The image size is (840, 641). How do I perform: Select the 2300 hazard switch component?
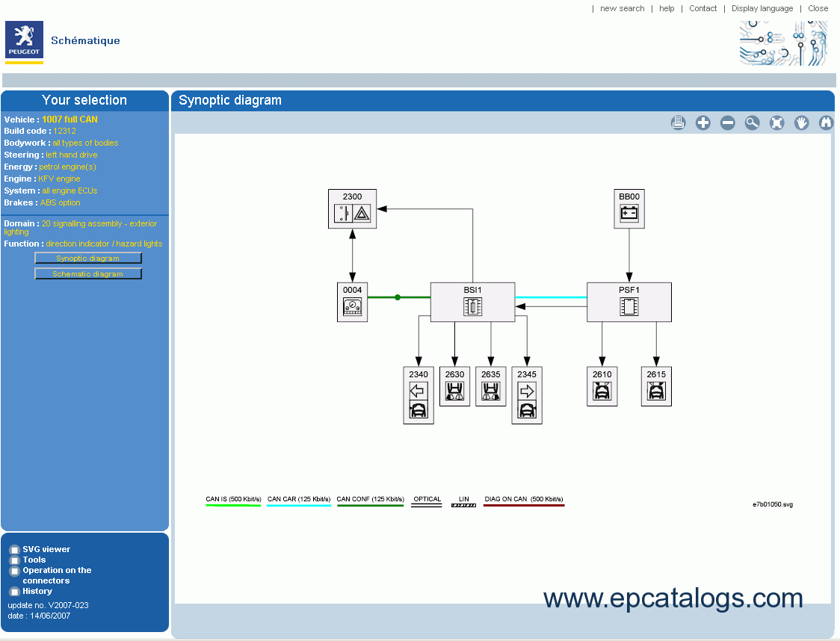point(352,209)
